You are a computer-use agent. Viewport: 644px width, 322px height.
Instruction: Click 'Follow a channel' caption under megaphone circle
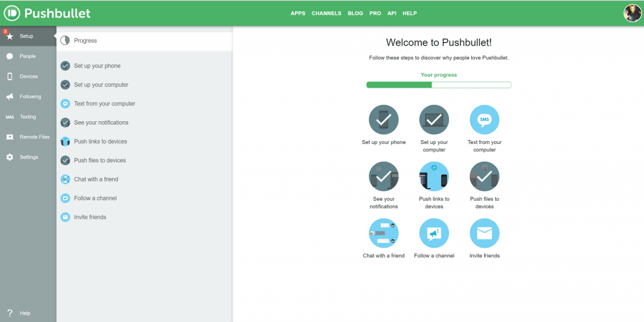(434, 255)
